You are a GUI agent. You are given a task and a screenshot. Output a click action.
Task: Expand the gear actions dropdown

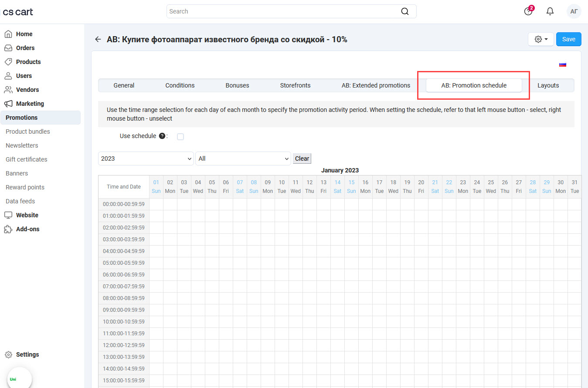click(540, 39)
